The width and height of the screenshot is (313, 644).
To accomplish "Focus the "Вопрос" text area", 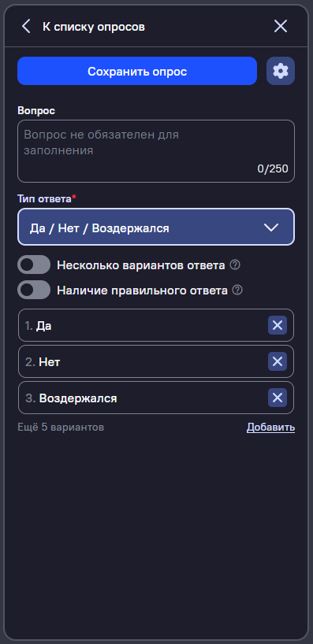I will coord(156,151).
